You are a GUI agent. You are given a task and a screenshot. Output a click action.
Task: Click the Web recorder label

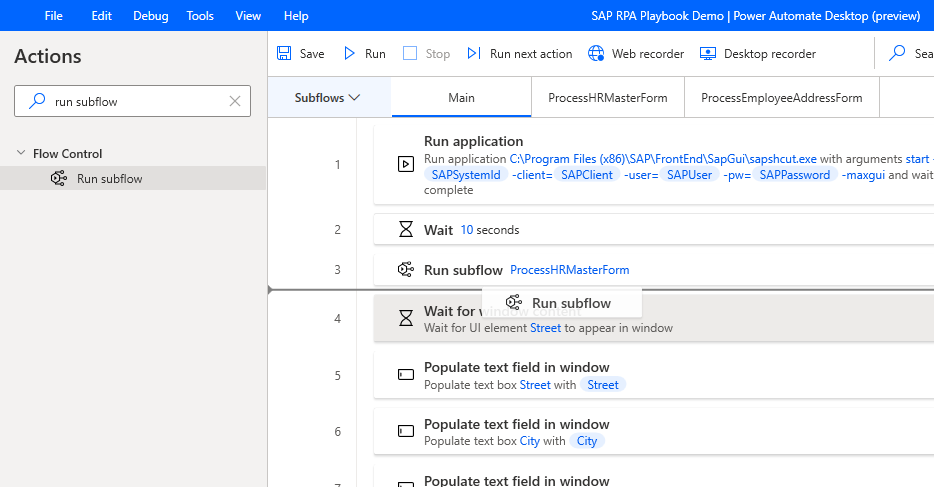[x=648, y=54]
